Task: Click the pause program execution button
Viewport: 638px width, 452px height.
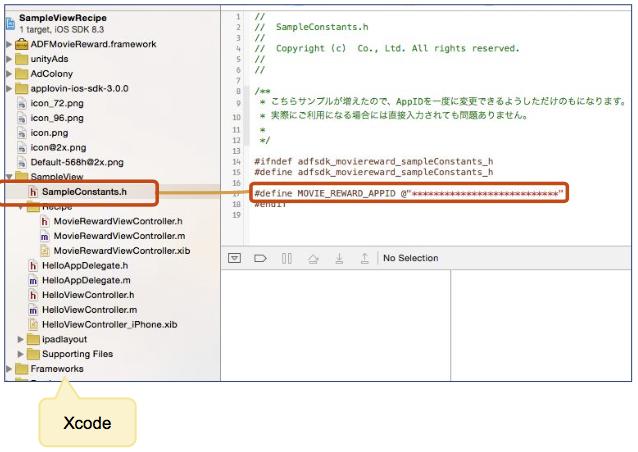Action: [287, 258]
